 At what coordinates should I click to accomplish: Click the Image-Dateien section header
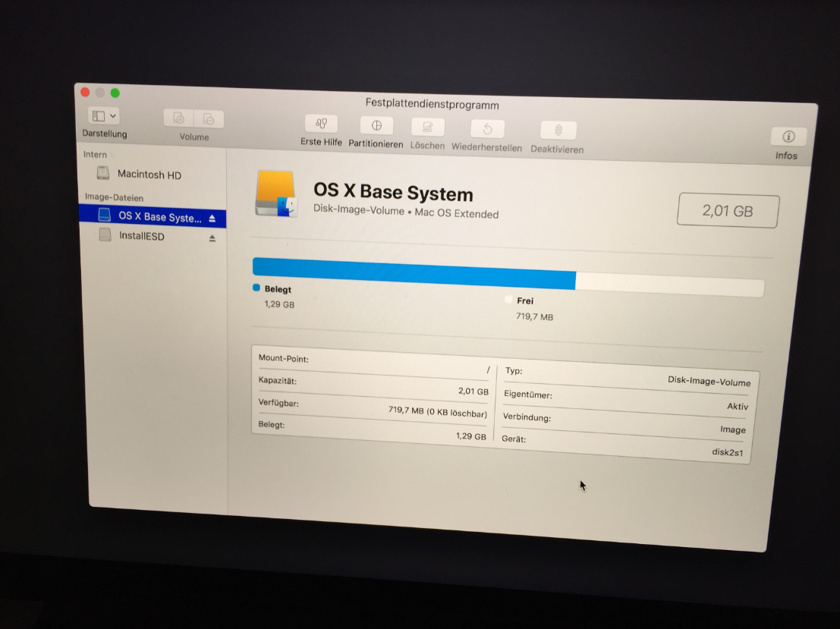point(114,197)
